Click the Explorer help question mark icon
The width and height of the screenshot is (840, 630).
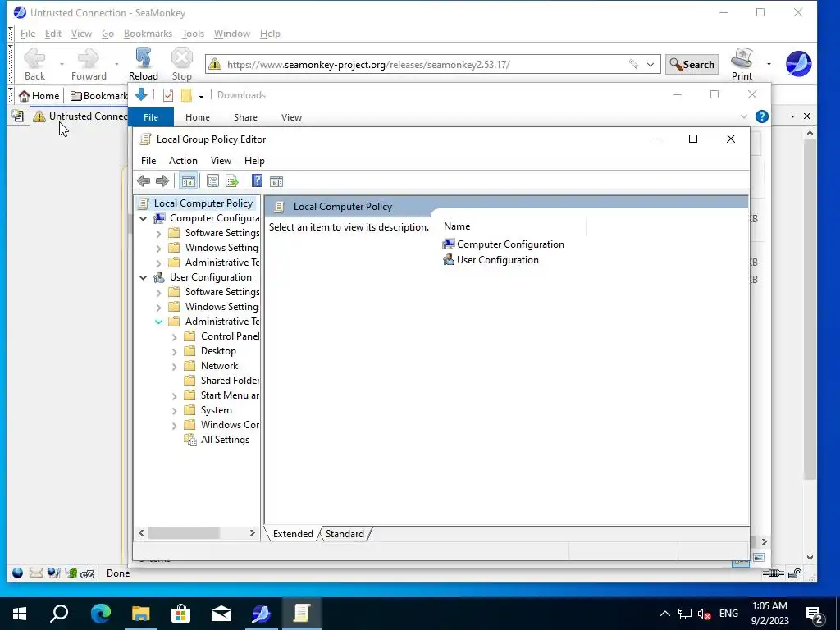[x=762, y=116]
